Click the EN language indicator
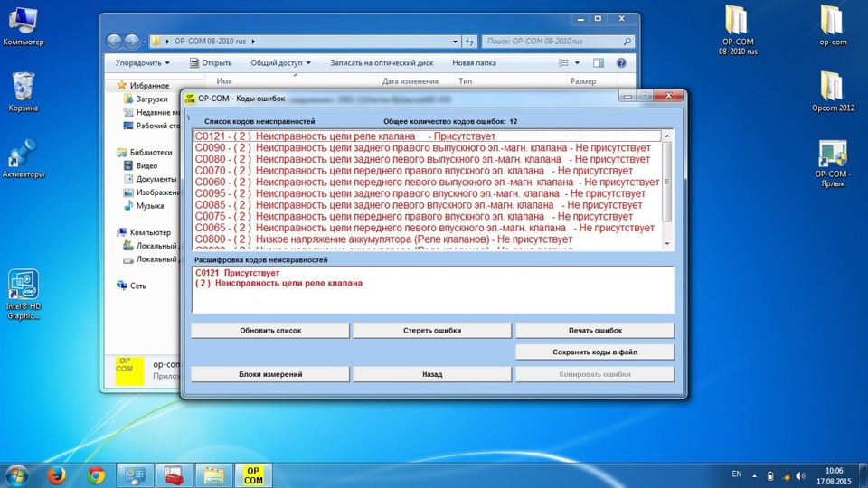Screen dimensions: 868x488 point(736,474)
